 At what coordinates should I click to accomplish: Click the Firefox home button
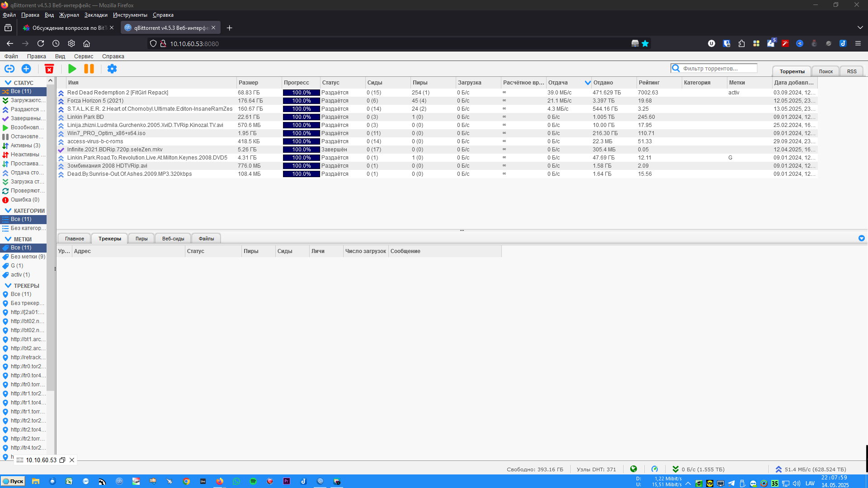pos(87,43)
